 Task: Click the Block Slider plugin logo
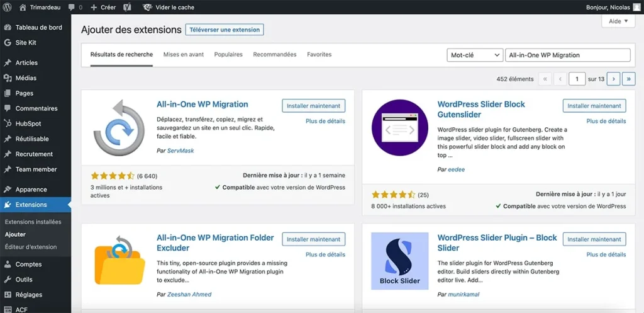[399, 261]
